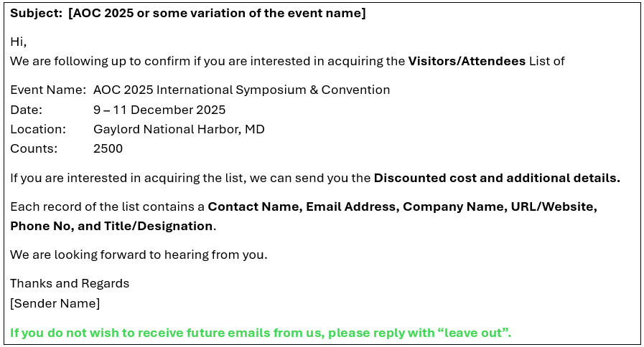This screenshot has width=644, height=347.
Task: Click 'Thanks and Regards' line
Action: coord(70,283)
